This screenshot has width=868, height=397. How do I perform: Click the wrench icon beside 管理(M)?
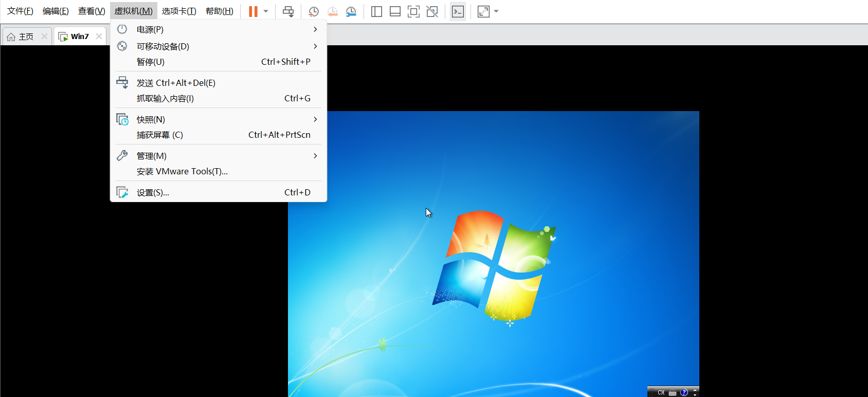coord(122,155)
